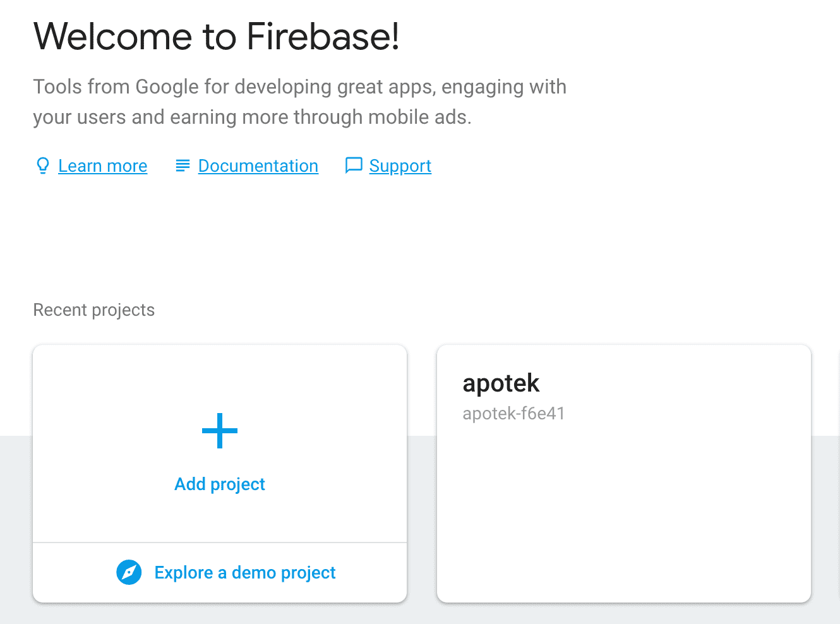Image resolution: width=840 pixels, height=624 pixels.
Task: Click the compass icon for demo project
Action: point(129,572)
